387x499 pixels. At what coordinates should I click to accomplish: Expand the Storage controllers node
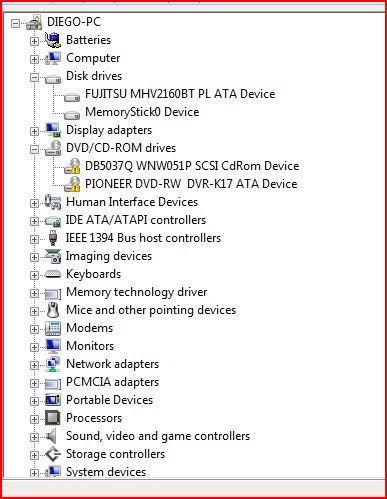click(x=34, y=456)
